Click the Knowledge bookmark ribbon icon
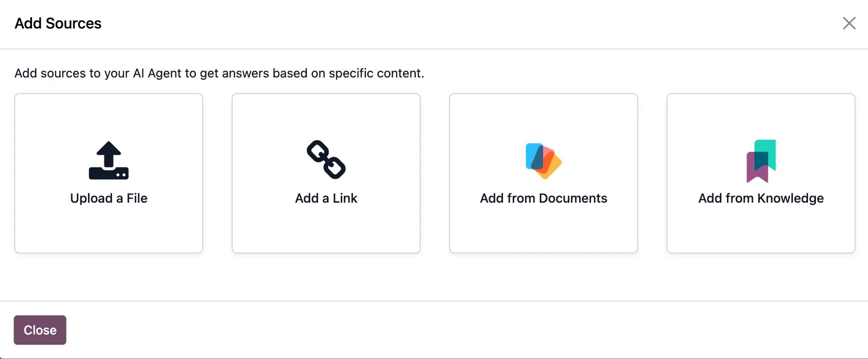868x359 pixels. coord(761,161)
